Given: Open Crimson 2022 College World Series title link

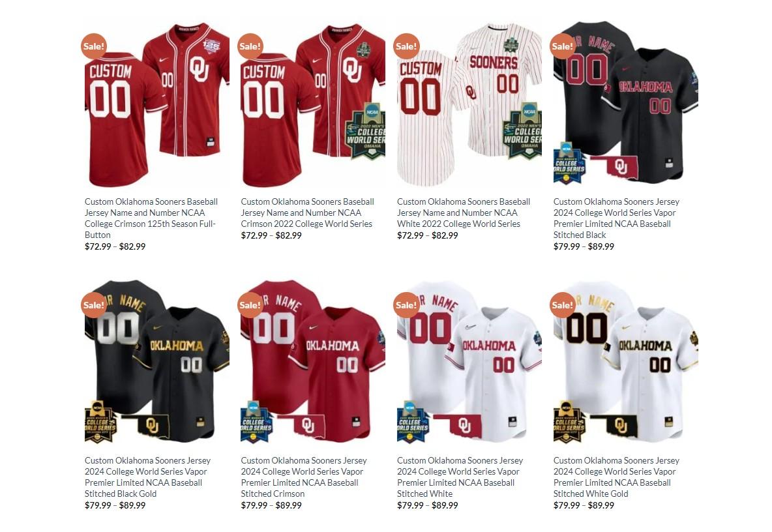Looking at the screenshot, I should tap(308, 213).
